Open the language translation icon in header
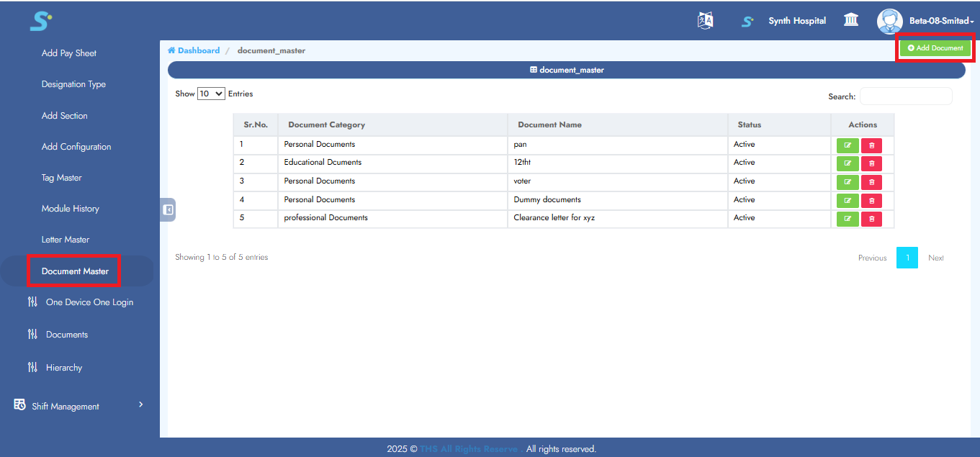This screenshot has width=980, height=457. coord(705,20)
